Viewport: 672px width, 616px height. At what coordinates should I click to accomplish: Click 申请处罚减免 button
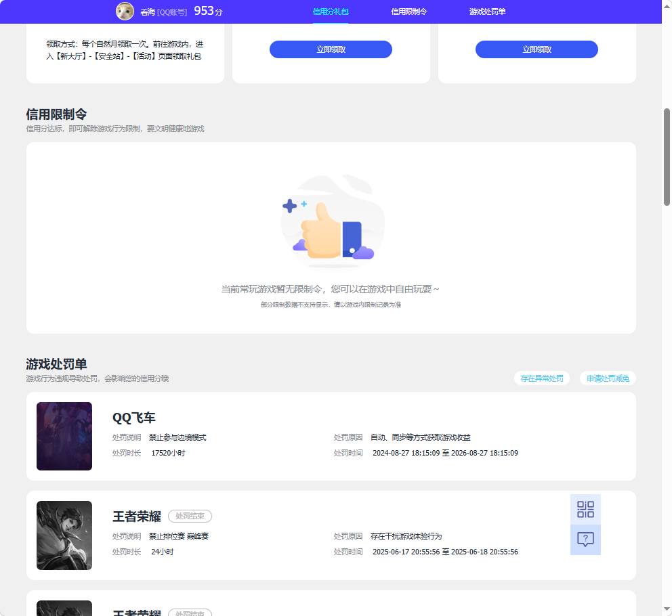point(608,378)
